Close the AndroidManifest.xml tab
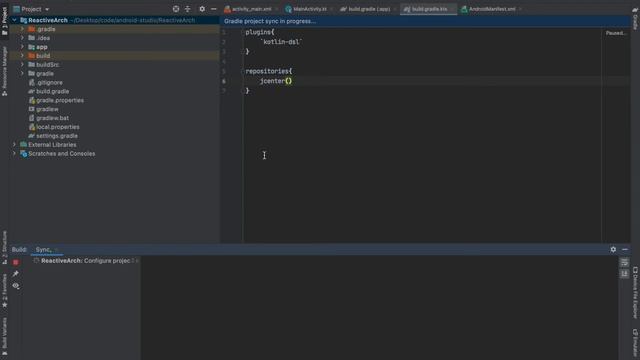The image size is (640, 360). pyautogui.click(x=520, y=9)
